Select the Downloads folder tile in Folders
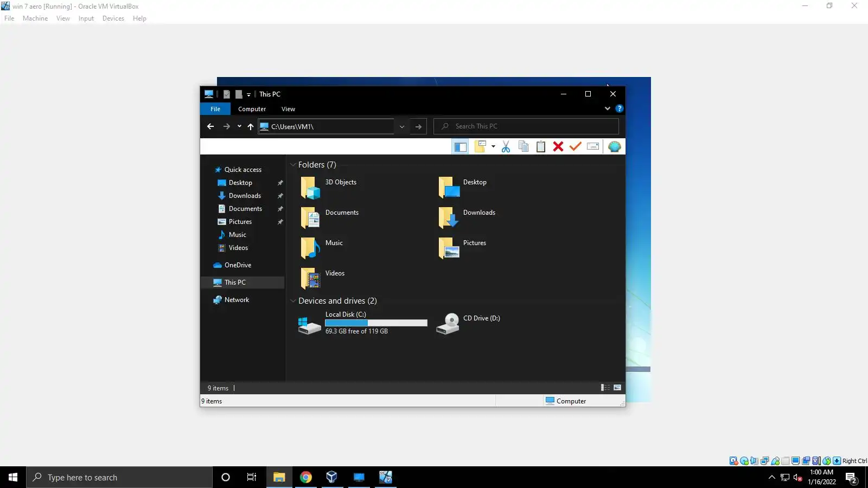This screenshot has height=488, width=868. 467,218
